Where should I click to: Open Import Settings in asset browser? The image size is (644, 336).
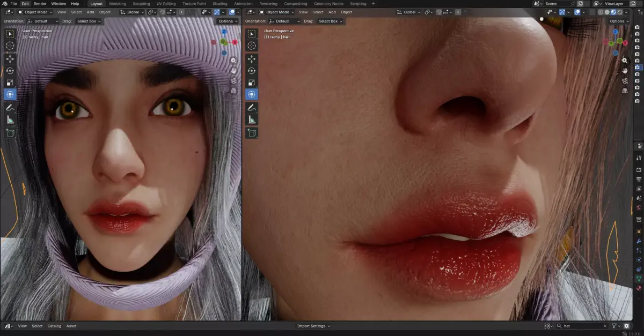click(313, 326)
